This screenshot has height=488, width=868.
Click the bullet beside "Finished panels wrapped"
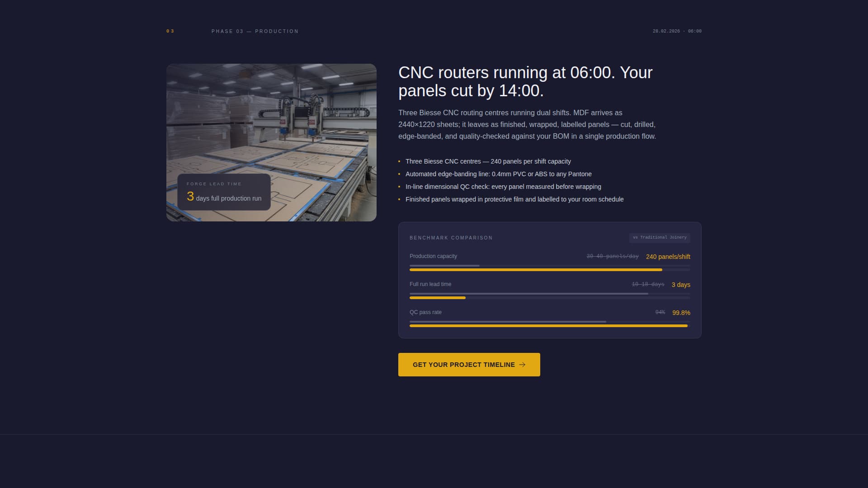[399, 199]
